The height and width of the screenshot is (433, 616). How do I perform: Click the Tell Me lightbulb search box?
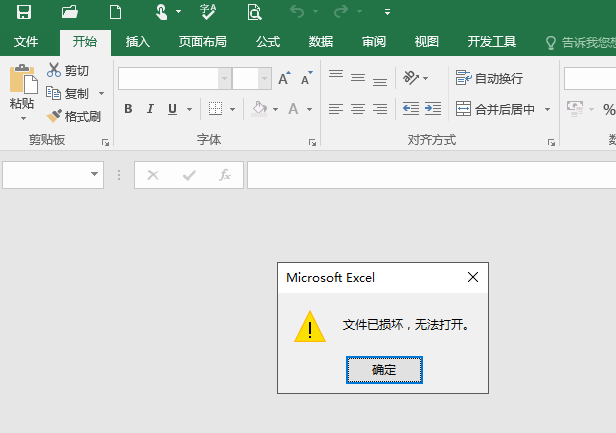pos(581,42)
